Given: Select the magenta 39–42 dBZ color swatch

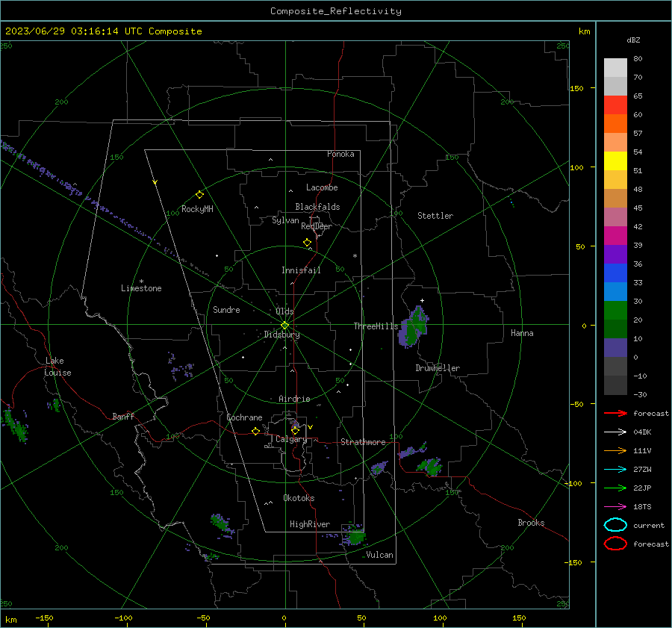Looking at the screenshot, I should coord(615,236).
